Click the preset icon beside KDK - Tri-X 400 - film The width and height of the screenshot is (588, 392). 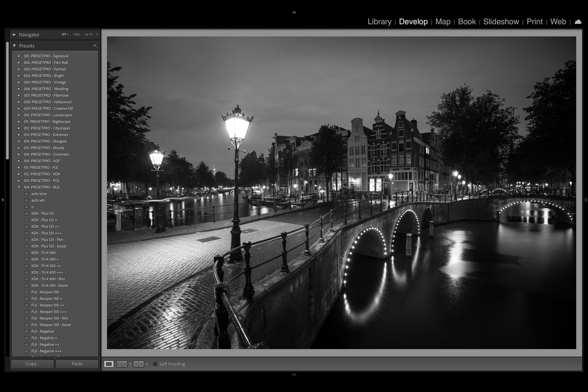tap(27, 279)
